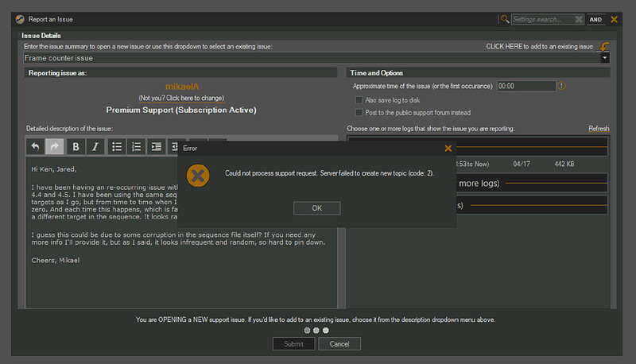Image resolution: width=636 pixels, height=364 pixels.
Task: Click the Cancel button at the bottom
Action: point(339,343)
